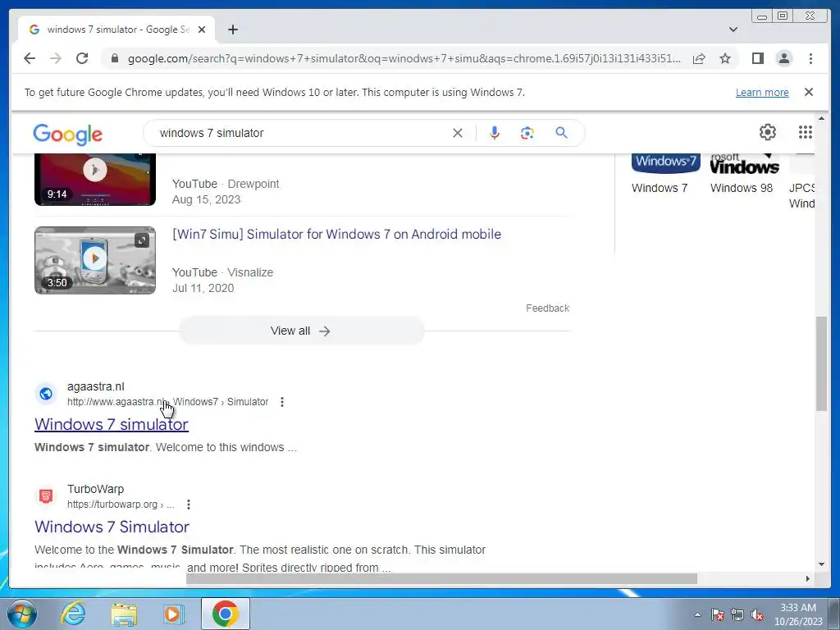Open the Win7 Simu Android video title
Image resolution: width=840 pixels, height=630 pixels.
coord(336,234)
